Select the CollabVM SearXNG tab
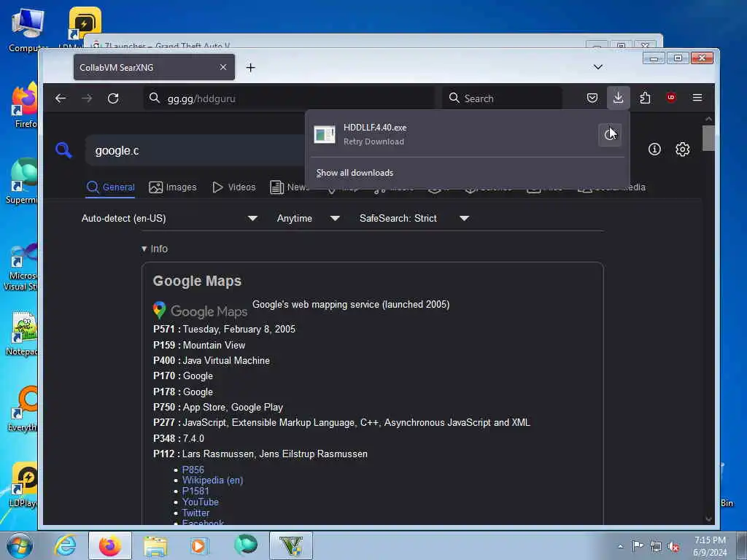 click(x=155, y=67)
